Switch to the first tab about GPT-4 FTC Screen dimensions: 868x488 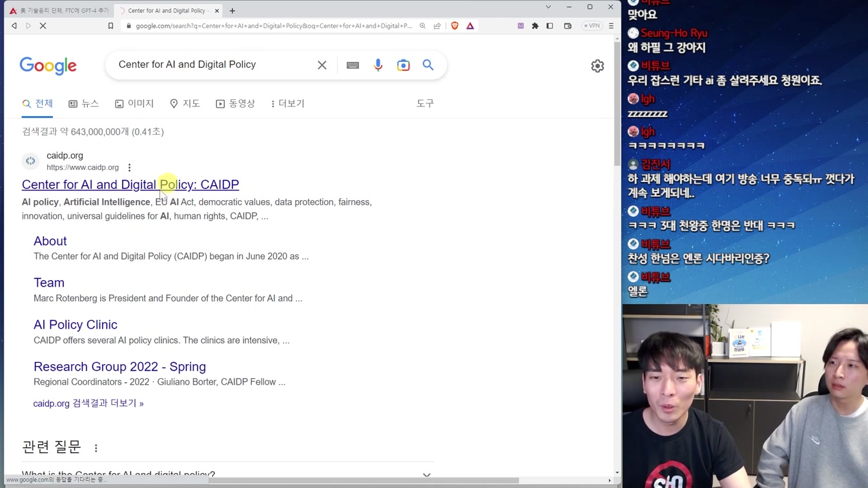59,10
